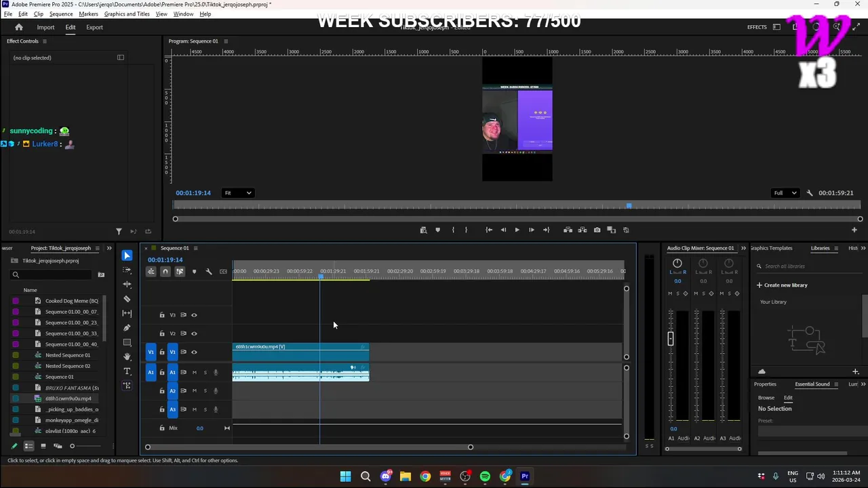
Task: Click Create new library link
Action: tap(782, 285)
